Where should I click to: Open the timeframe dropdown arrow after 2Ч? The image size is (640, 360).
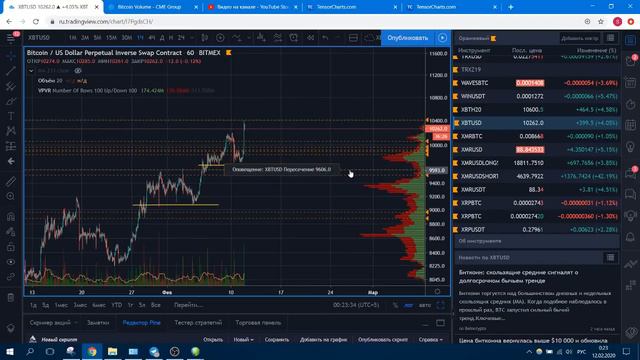pyautogui.click(x=191, y=38)
